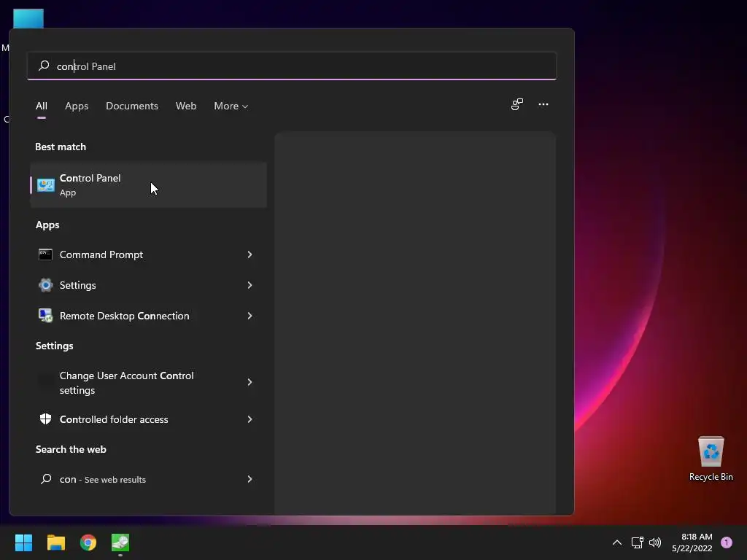Open the Windows Start button
Screen dimensions: 747x560
(23, 542)
